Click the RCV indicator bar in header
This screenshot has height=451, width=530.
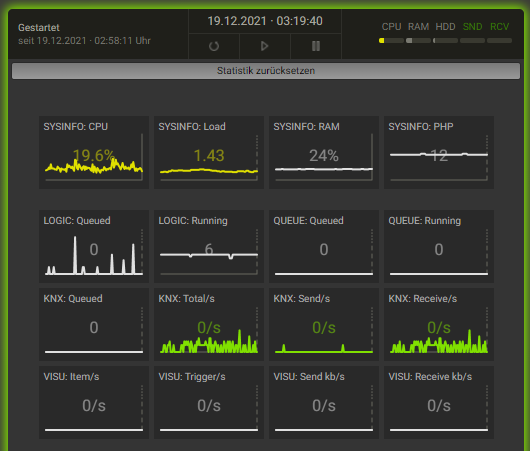tap(500, 41)
